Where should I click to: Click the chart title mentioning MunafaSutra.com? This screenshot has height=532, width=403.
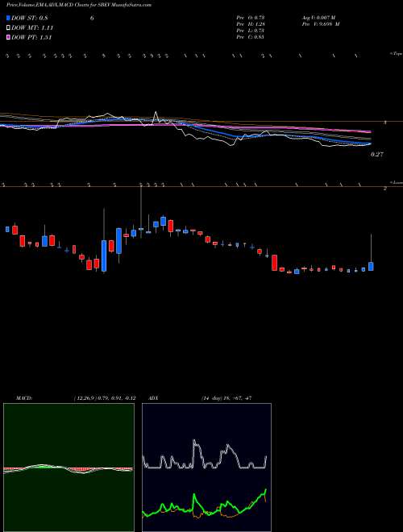[79, 5]
